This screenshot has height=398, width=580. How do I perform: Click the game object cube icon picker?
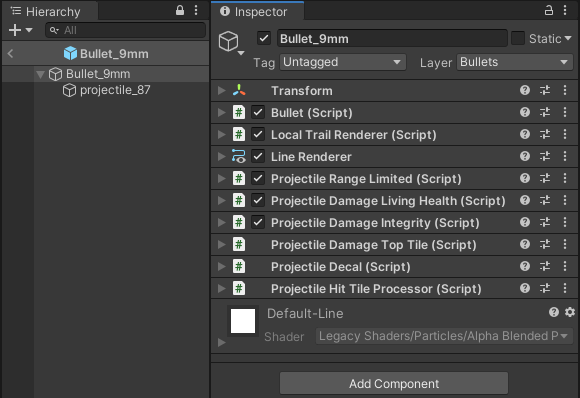point(231,43)
